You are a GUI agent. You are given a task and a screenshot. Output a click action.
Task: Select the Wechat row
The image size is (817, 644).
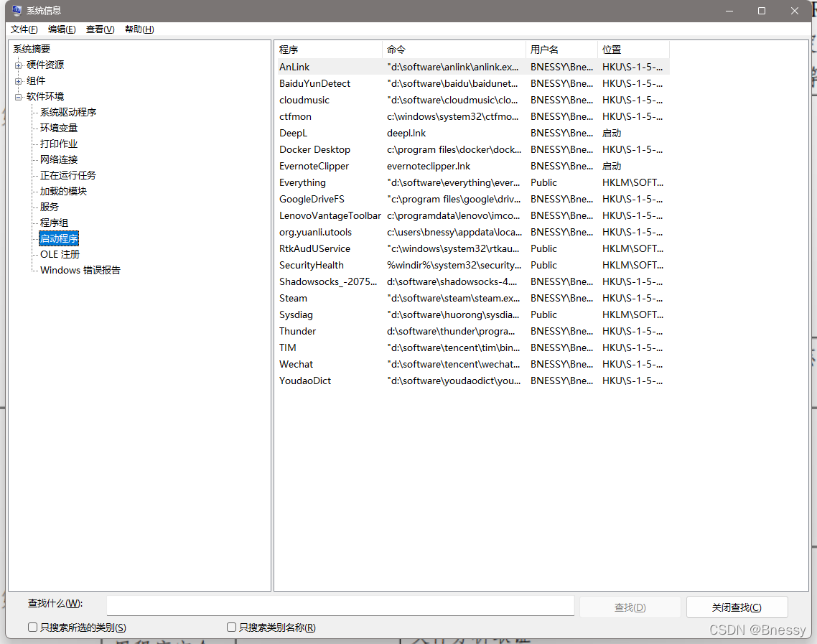(472, 364)
